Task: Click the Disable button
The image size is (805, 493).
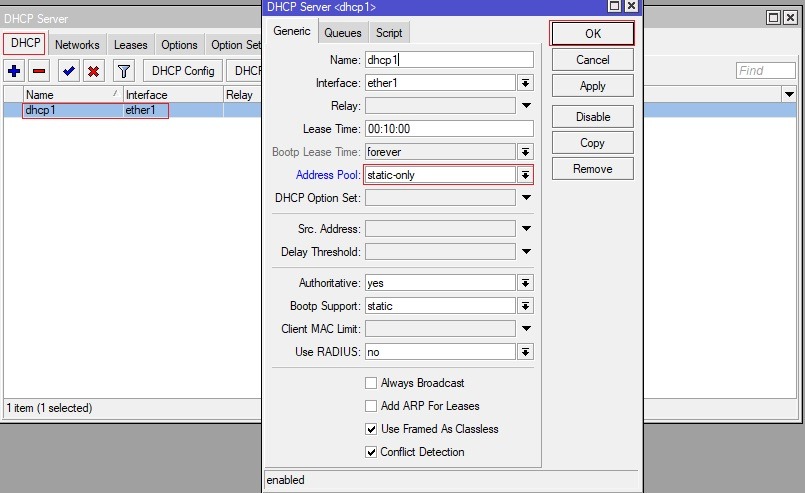Action: pos(592,117)
